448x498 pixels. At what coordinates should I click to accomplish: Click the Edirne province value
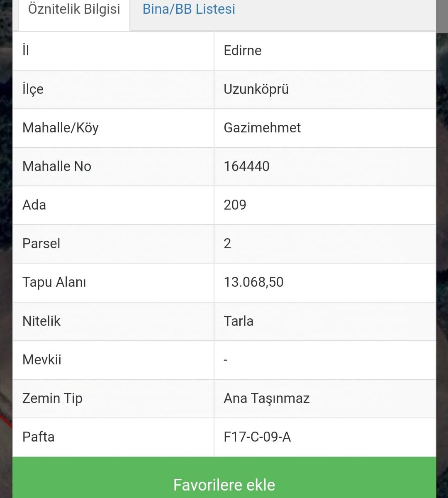pos(243,51)
